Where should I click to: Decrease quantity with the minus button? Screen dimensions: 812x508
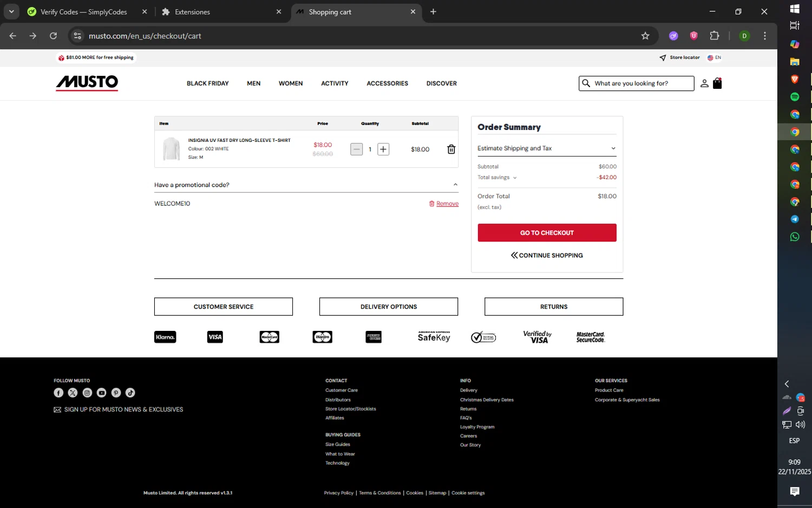[x=356, y=149]
